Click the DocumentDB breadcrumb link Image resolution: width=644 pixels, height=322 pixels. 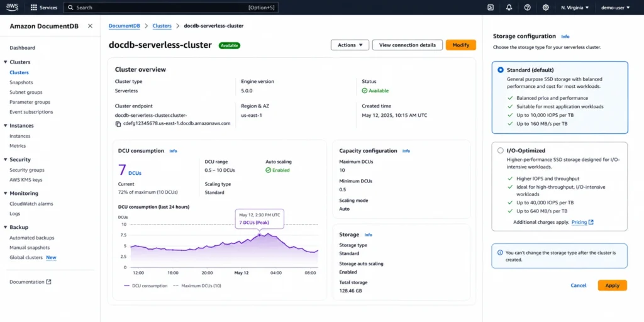(124, 26)
